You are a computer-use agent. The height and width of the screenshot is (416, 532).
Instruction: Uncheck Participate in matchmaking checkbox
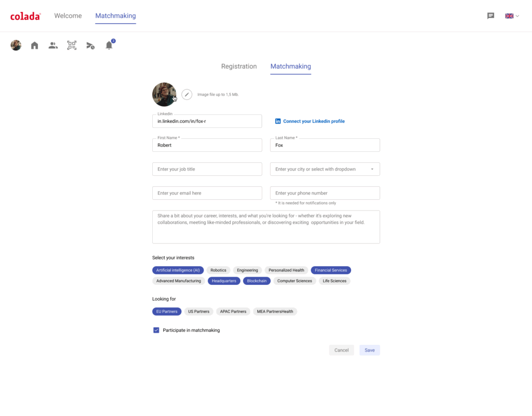tap(156, 330)
